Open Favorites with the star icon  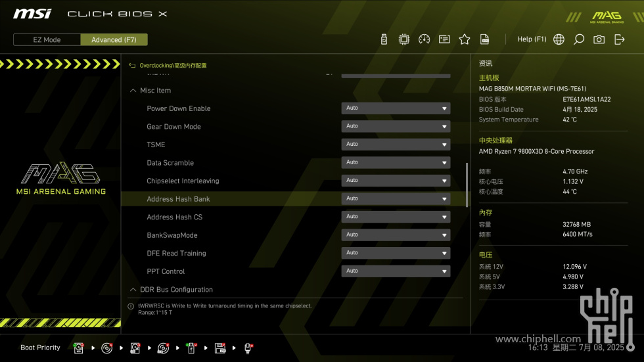pyautogui.click(x=465, y=39)
